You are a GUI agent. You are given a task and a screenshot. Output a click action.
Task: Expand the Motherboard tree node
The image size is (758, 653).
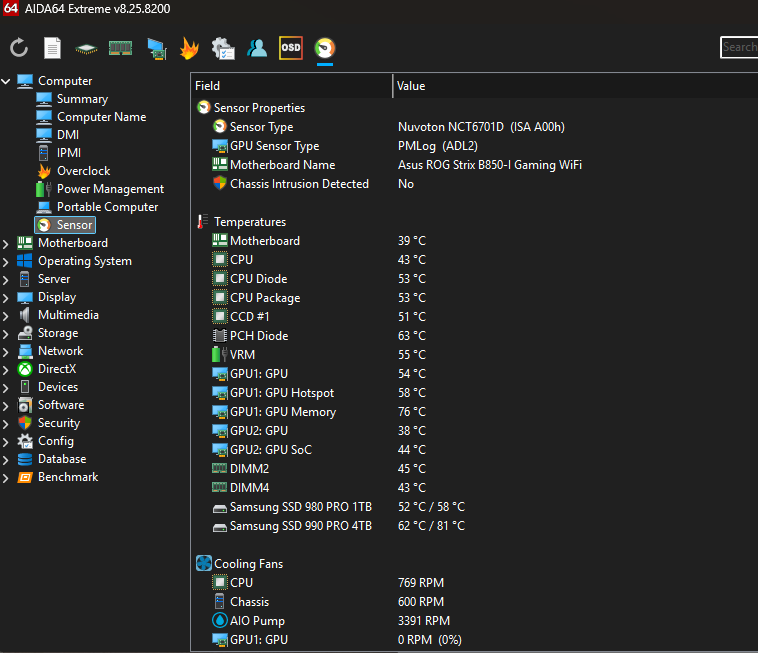coord(7,243)
